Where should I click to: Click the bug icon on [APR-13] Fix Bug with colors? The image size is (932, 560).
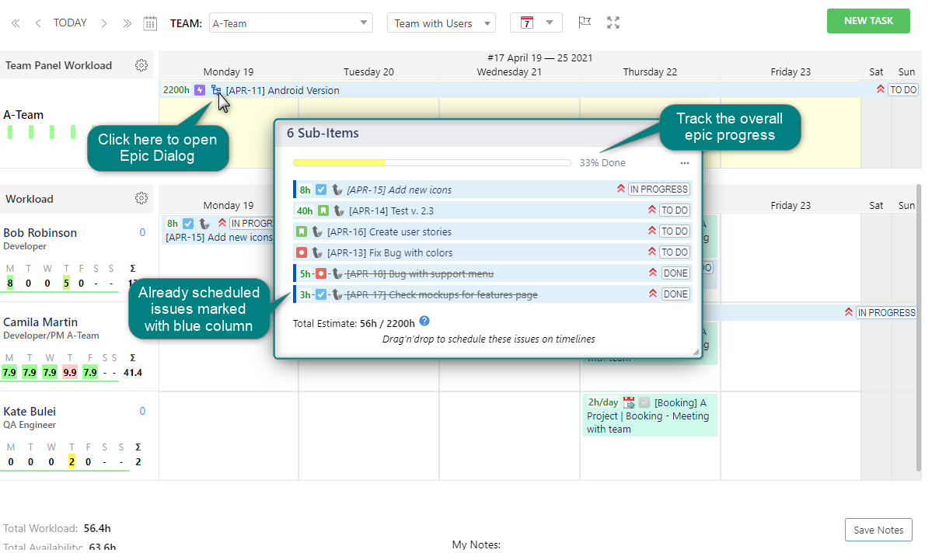point(302,252)
